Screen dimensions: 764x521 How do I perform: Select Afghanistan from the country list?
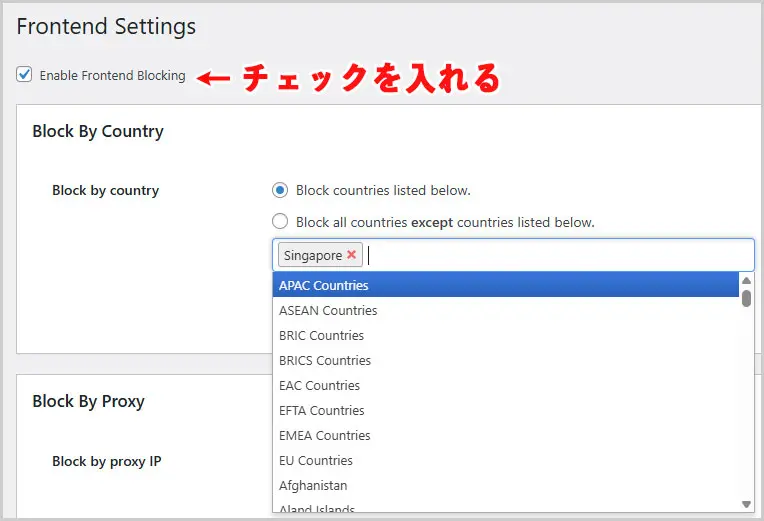pyautogui.click(x=506, y=485)
